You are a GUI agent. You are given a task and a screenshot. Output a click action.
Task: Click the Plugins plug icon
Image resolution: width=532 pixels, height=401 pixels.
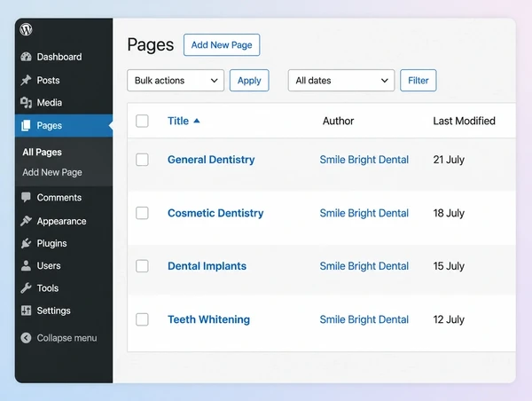(x=26, y=243)
